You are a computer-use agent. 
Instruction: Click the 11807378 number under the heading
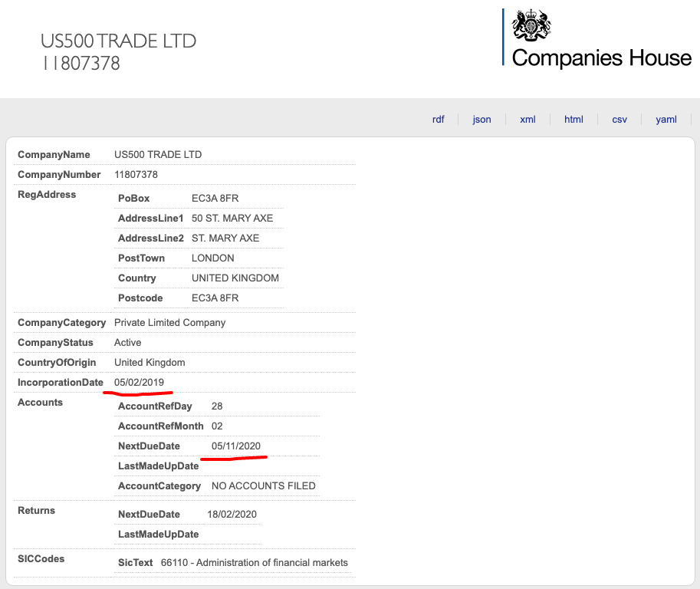(x=82, y=64)
